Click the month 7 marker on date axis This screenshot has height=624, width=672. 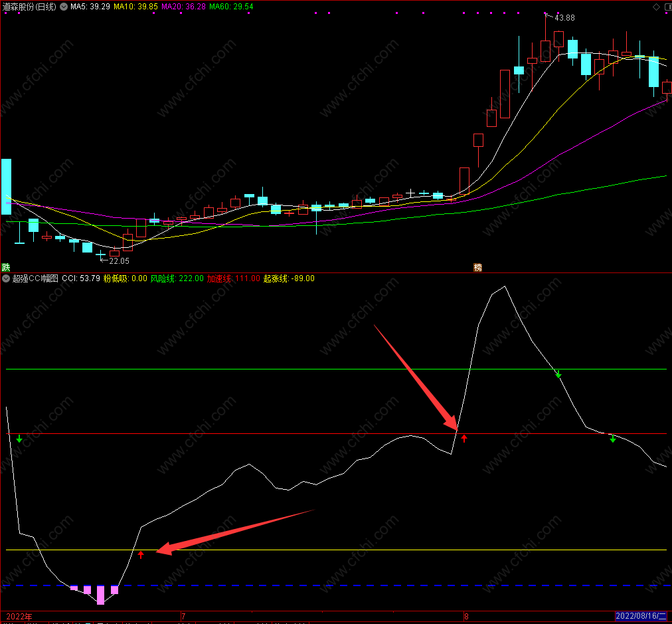click(x=183, y=616)
